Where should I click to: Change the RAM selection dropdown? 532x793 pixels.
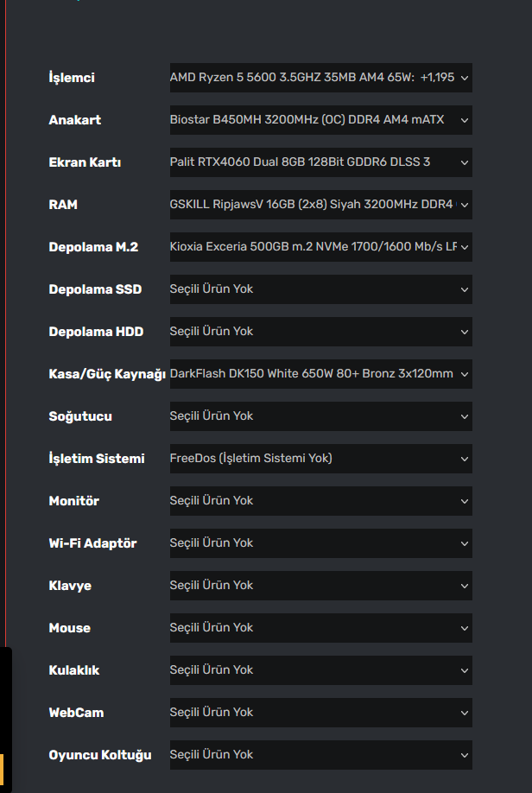point(320,205)
